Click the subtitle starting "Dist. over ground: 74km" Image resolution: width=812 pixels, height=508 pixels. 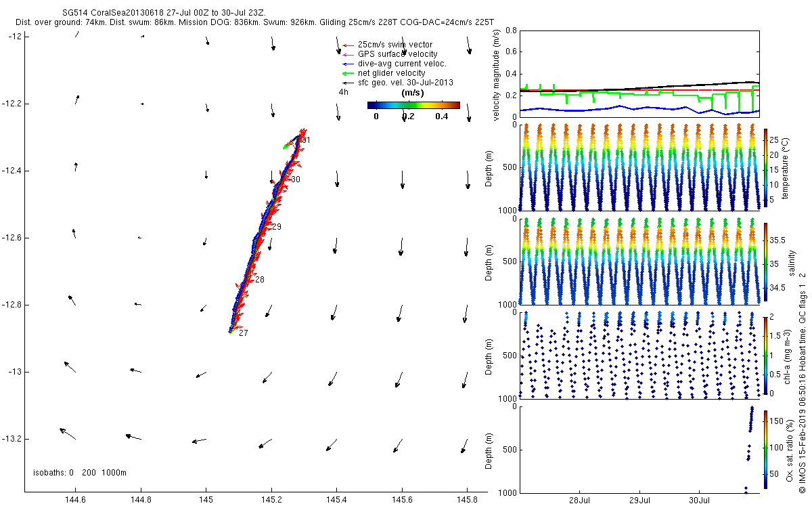(254, 23)
